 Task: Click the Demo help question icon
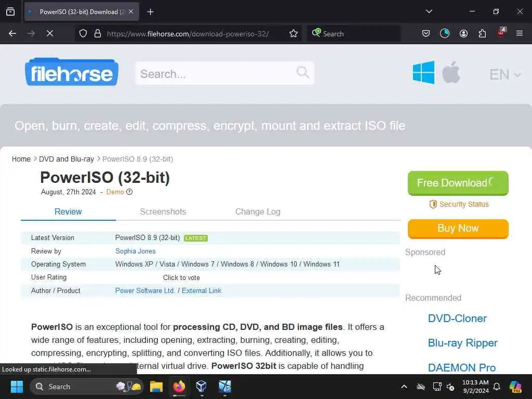[129, 192]
